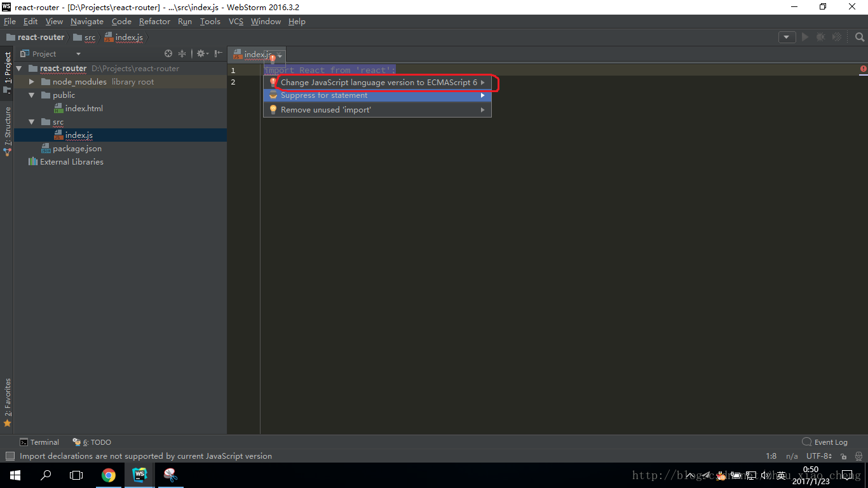Image resolution: width=868 pixels, height=488 pixels.
Task: Open the snipping app taskbar icon
Action: (x=170, y=475)
